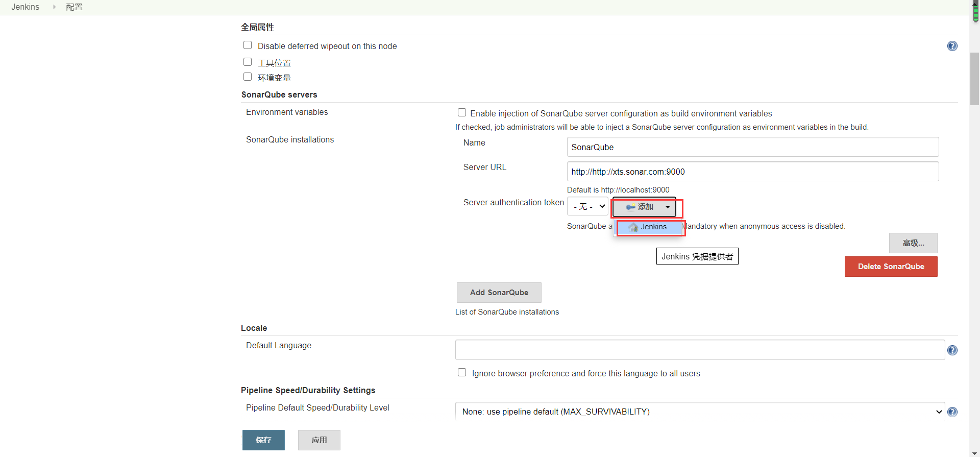Click the breadcrumb arrow after Jenkins
The image size is (980, 457).
click(x=54, y=7)
